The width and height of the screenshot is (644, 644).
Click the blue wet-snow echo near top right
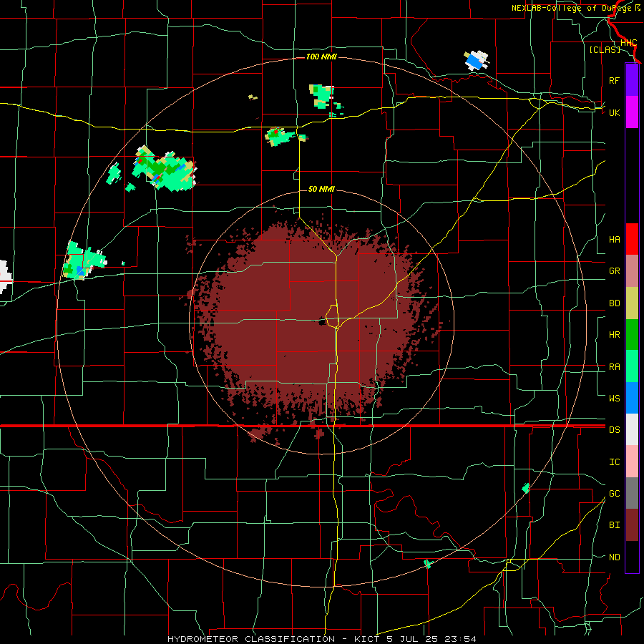pos(475,62)
